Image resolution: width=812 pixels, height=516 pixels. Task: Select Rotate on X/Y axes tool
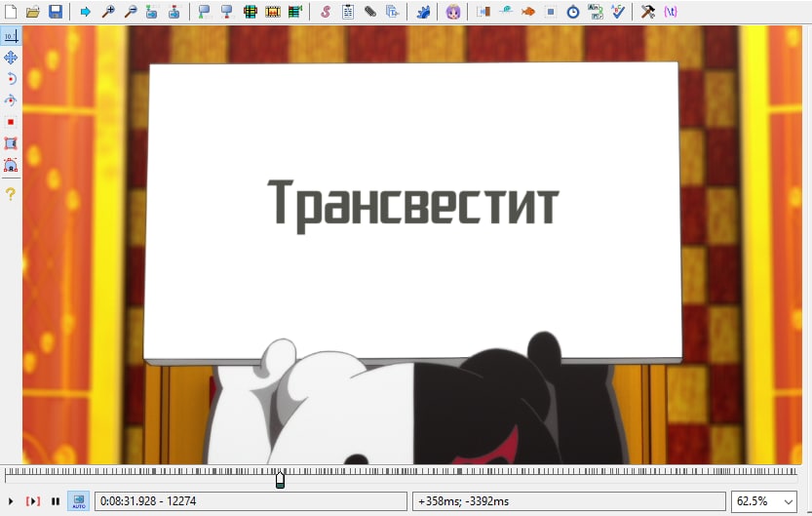(x=11, y=100)
